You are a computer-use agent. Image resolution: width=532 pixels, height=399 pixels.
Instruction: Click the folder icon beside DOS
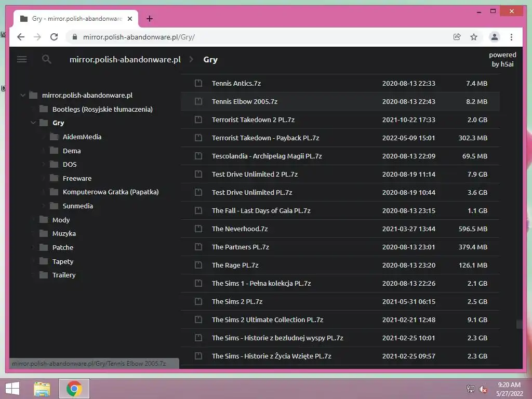54,164
